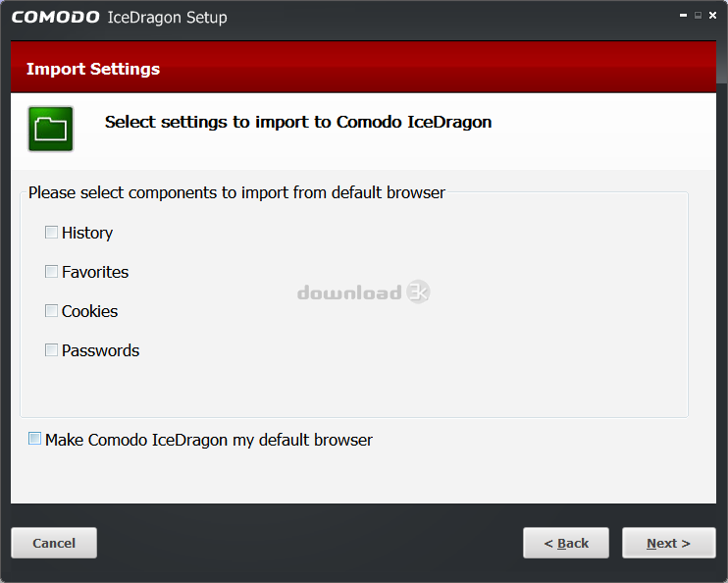Click the Import Settings red banner title
Viewport: 728px width, 583px height.
click(x=93, y=69)
